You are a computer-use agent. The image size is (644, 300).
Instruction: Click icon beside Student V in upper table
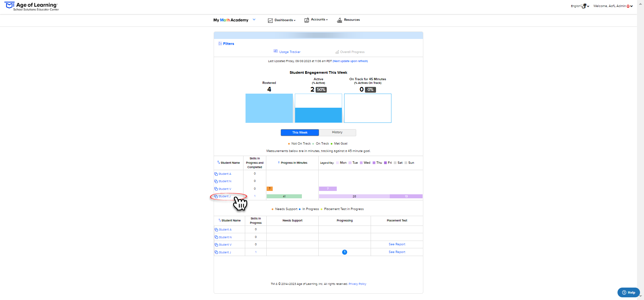click(216, 189)
